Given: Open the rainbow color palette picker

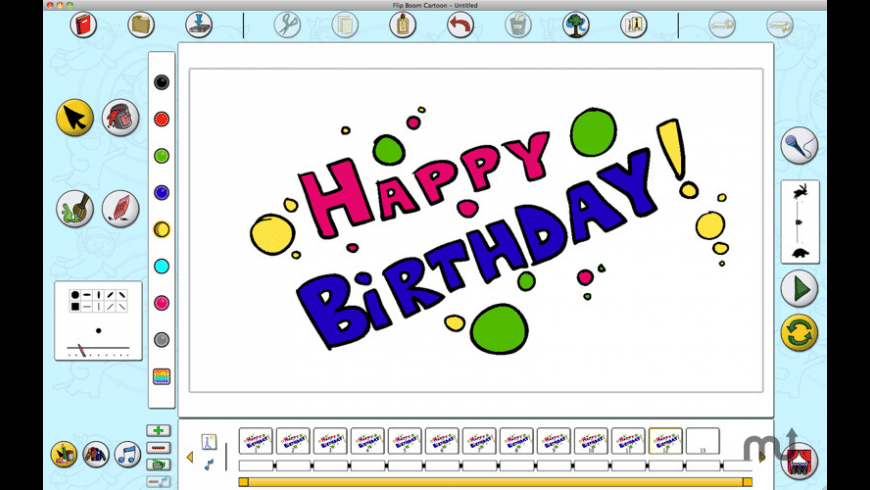Looking at the screenshot, I should point(161,377).
